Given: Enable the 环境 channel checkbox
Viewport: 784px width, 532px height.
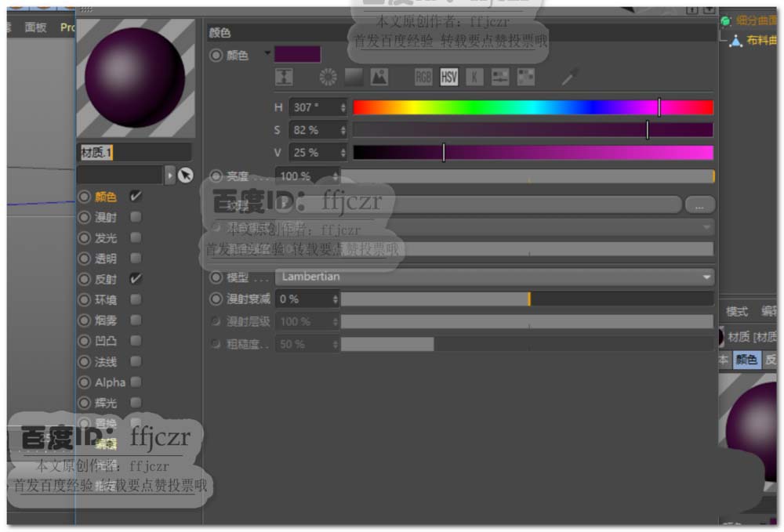Looking at the screenshot, I should [x=135, y=299].
